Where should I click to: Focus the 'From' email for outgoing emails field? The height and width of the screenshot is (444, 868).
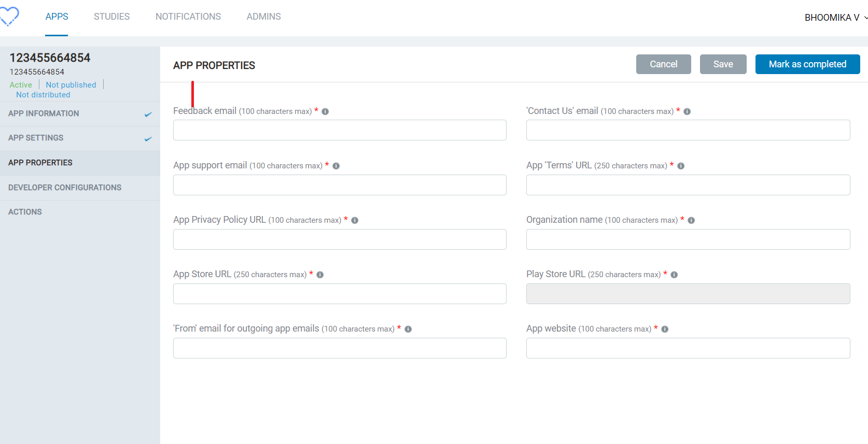340,348
